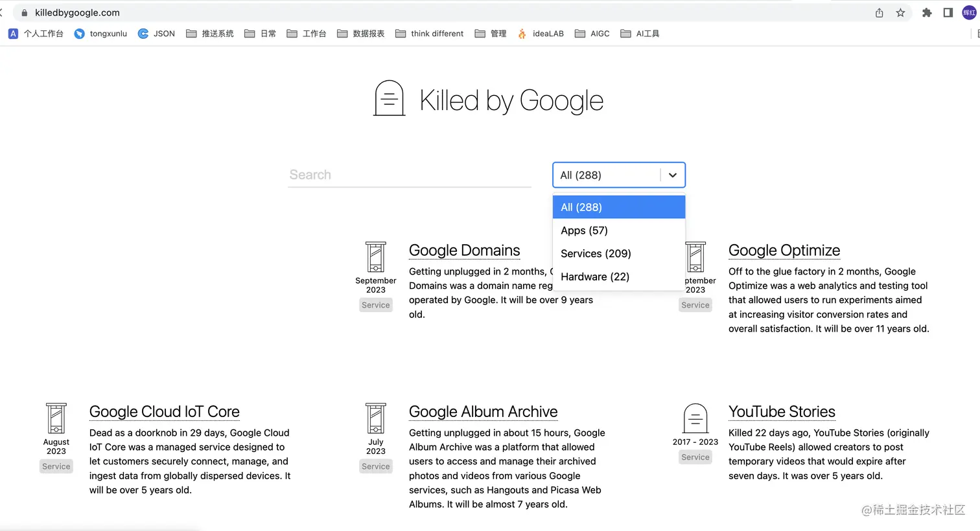Open the 推送系统 bookmark folder

click(x=209, y=34)
